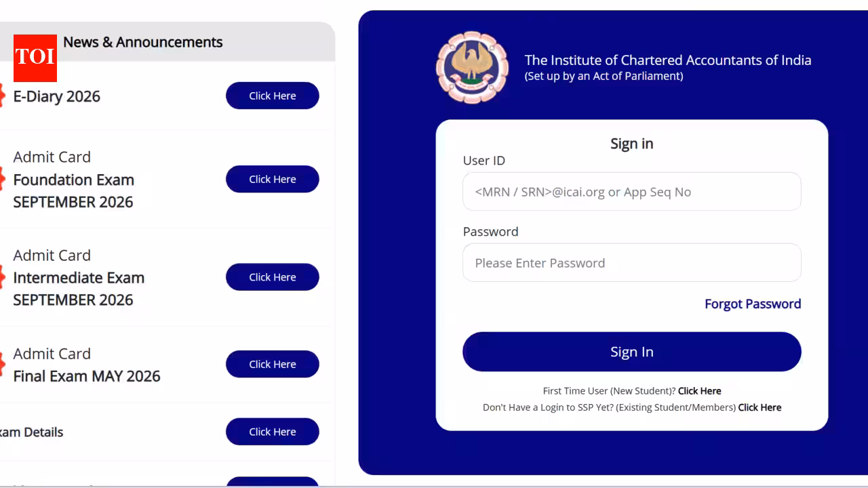Click the red badge beside Final Exam
The height and width of the screenshot is (488, 868).
coord(2,365)
